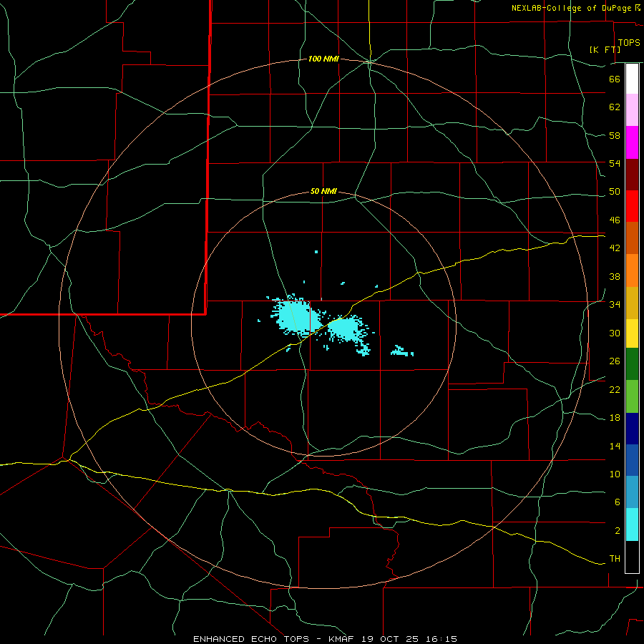Pick the sky blue legend band
The height and width of the screenshot is (644, 644).
(x=632, y=492)
